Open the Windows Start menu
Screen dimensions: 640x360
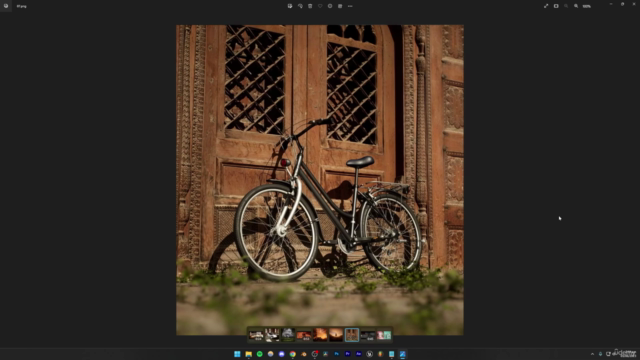click(x=237, y=354)
